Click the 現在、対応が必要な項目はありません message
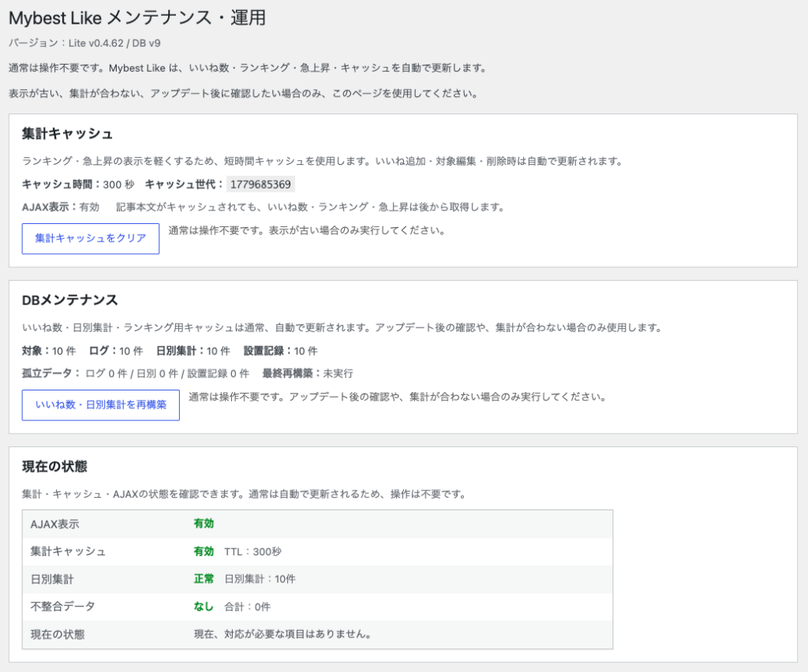Viewport: 808px width, 672px height. coord(282,634)
